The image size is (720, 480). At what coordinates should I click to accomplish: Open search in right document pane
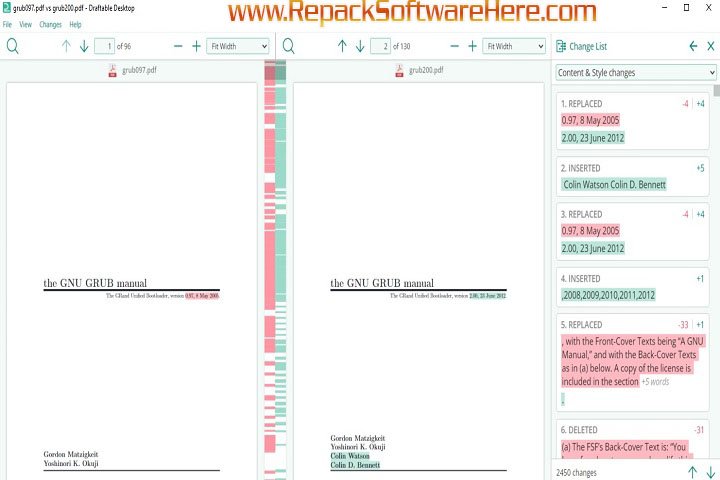[x=289, y=46]
